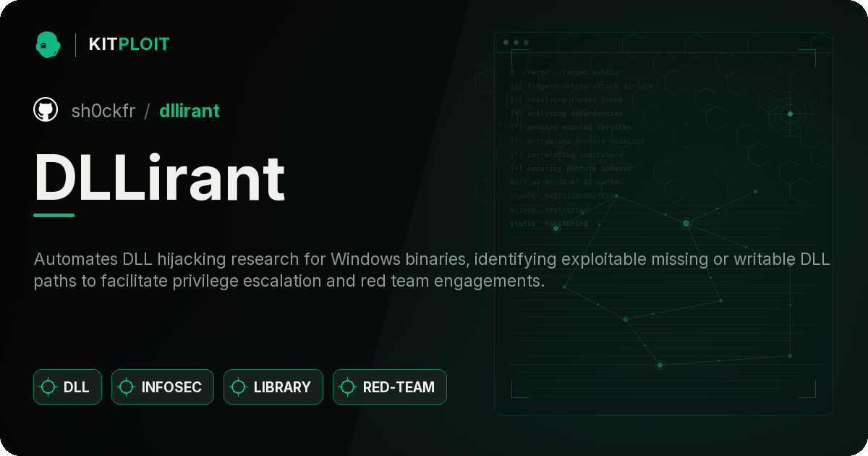
Task: Open the sh0ckfr author link
Action: click(x=103, y=111)
